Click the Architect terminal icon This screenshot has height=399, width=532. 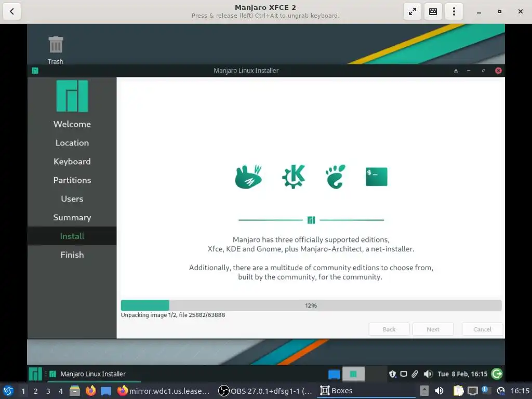coord(376,177)
